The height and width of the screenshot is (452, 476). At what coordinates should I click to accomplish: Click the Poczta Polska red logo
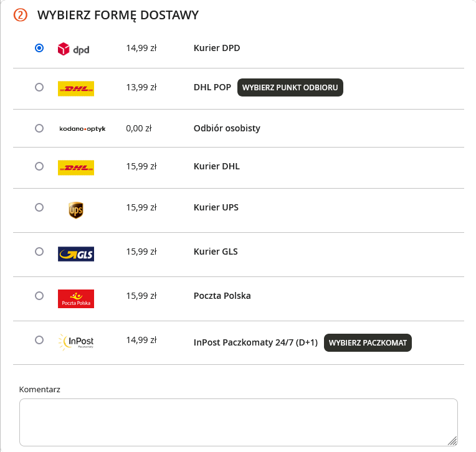pos(76,299)
